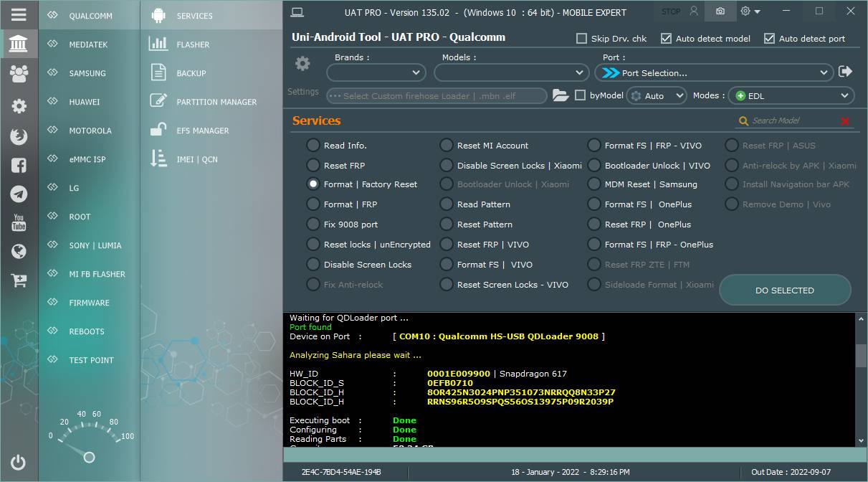Click the port refresh arrow icon
Image resolution: width=868 pixels, height=482 pixels.
click(845, 72)
